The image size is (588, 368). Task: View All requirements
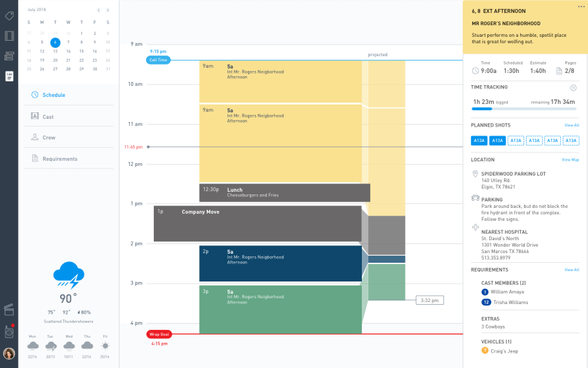pos(572,270)
